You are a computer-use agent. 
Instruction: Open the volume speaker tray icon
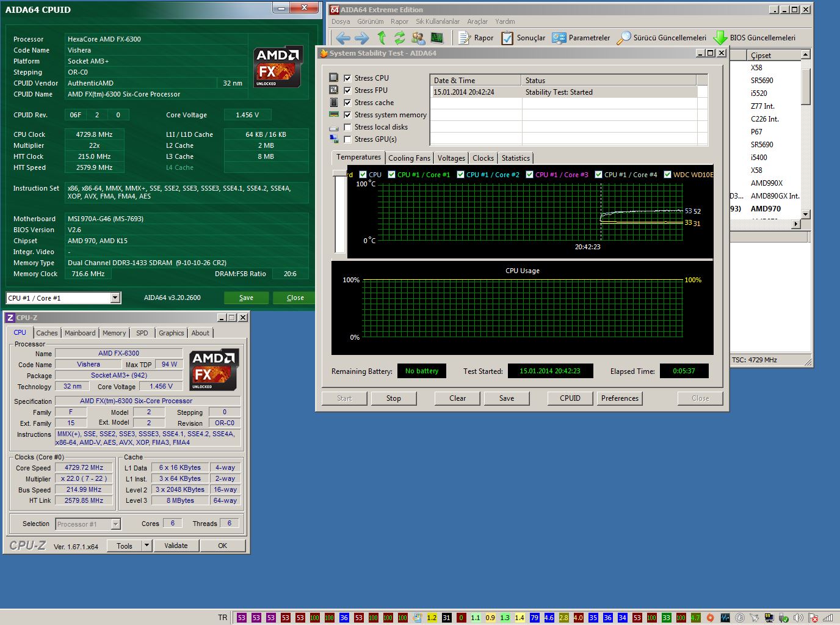point(798,618)
